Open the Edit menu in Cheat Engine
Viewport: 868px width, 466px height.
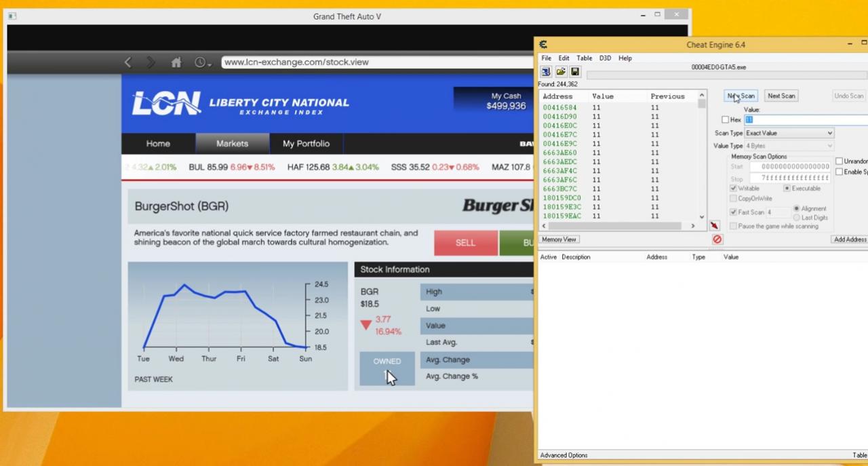564,58
